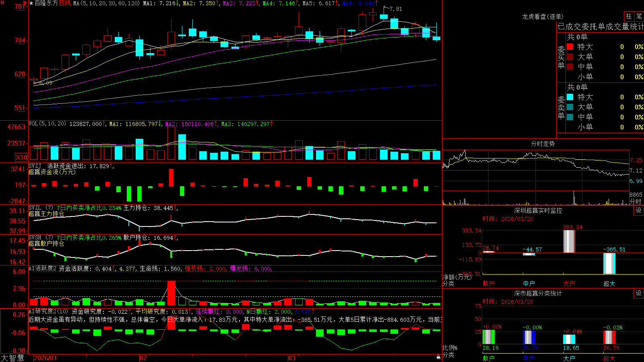Click the 龙虎看盘(逐单) panel title
The image size is (644, 362).
[543, 16]
